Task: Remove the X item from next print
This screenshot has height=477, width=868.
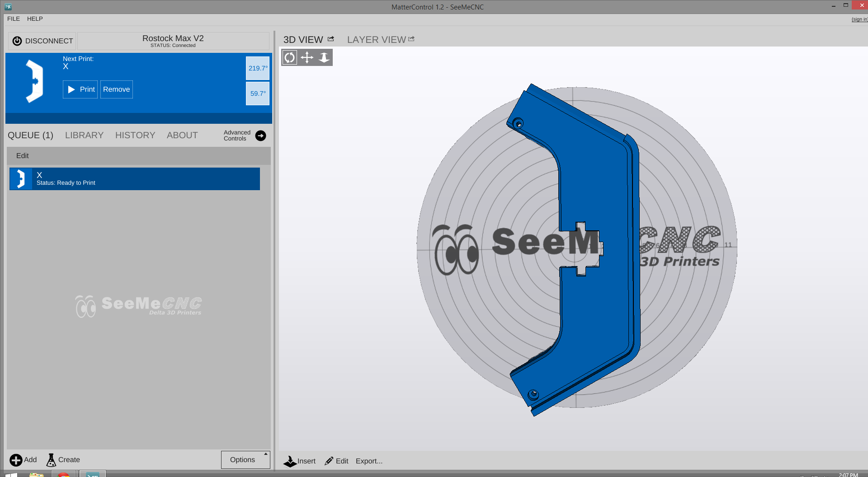Action: click(116, 89)
